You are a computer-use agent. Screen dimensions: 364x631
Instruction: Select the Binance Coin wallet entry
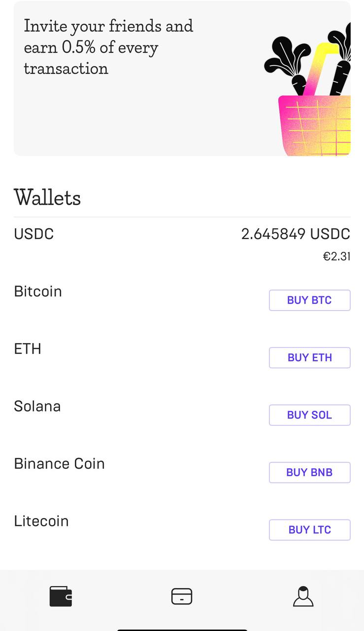click(59, 464)
